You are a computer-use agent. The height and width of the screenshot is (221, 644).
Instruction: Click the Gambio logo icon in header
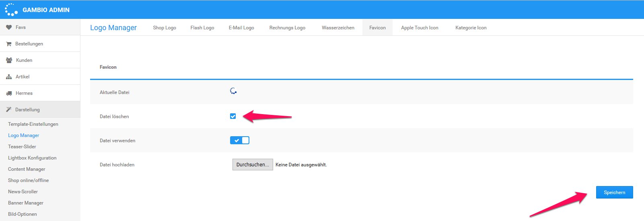tap(11, 10)
